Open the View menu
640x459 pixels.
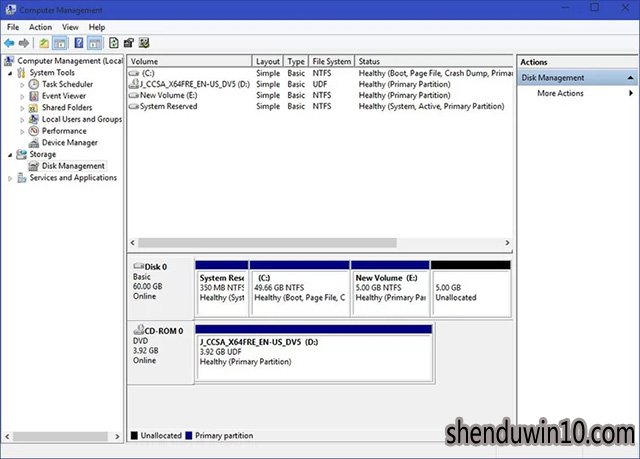70,27
